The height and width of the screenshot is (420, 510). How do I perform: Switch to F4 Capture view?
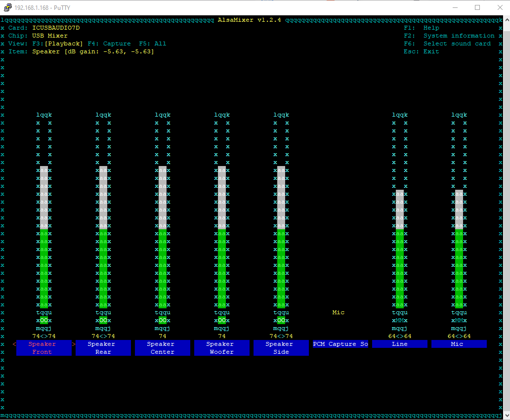[109, 43]
